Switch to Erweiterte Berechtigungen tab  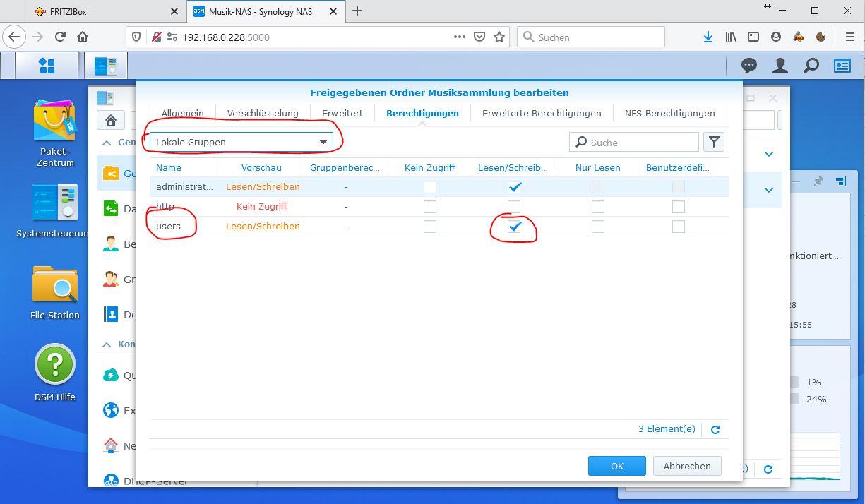tap(542, 113)
